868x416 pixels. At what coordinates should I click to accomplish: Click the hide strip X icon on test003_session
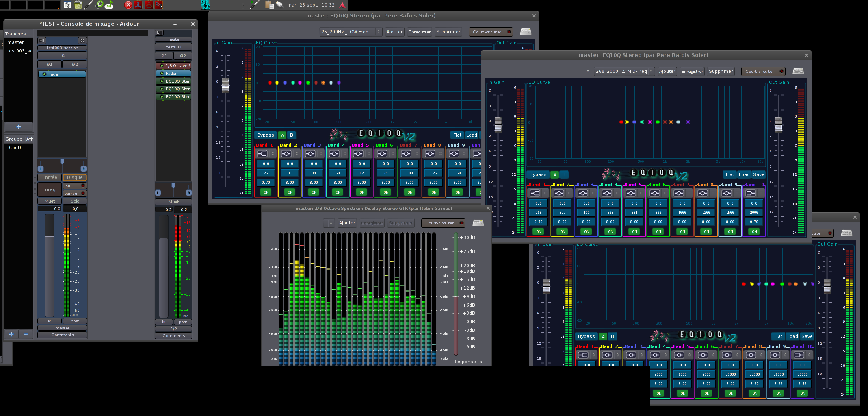[x=82, y=41]
